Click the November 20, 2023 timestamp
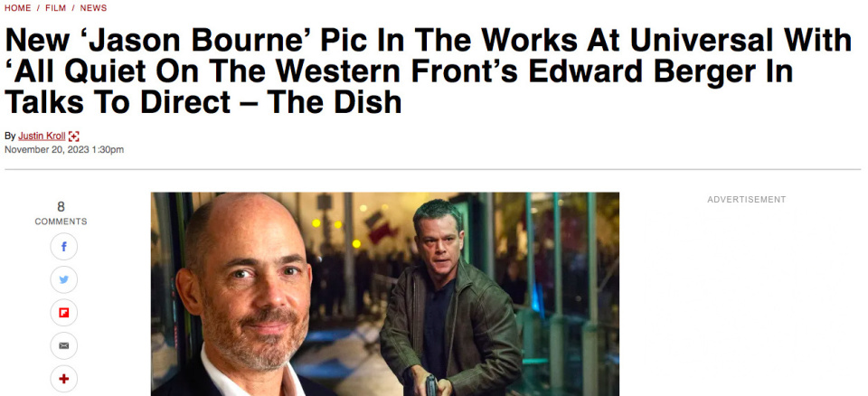Screen dimensions: 868x396 click(x=64, y=149)
